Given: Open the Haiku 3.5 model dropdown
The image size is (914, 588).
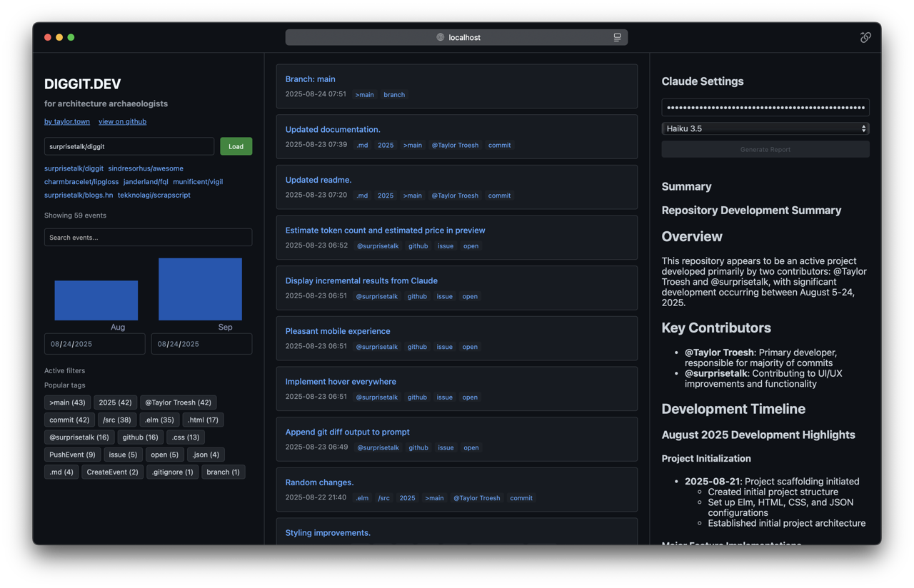Looking at the screenshot, I should 765,128.
